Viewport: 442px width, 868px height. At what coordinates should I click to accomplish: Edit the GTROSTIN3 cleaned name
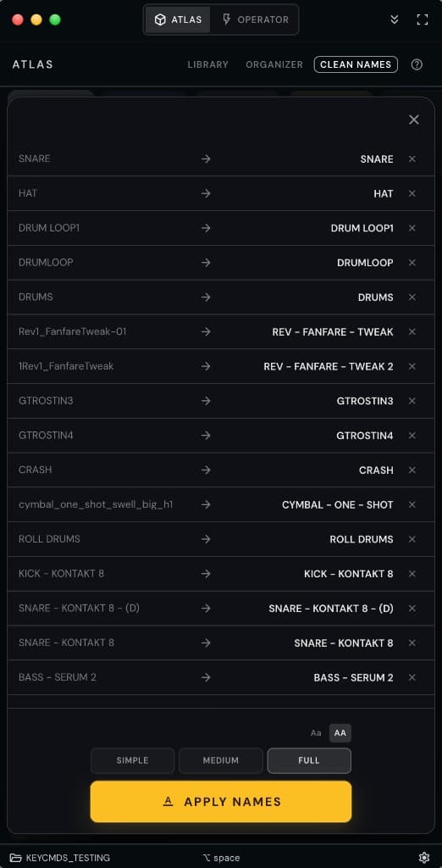tap(365, 401)
